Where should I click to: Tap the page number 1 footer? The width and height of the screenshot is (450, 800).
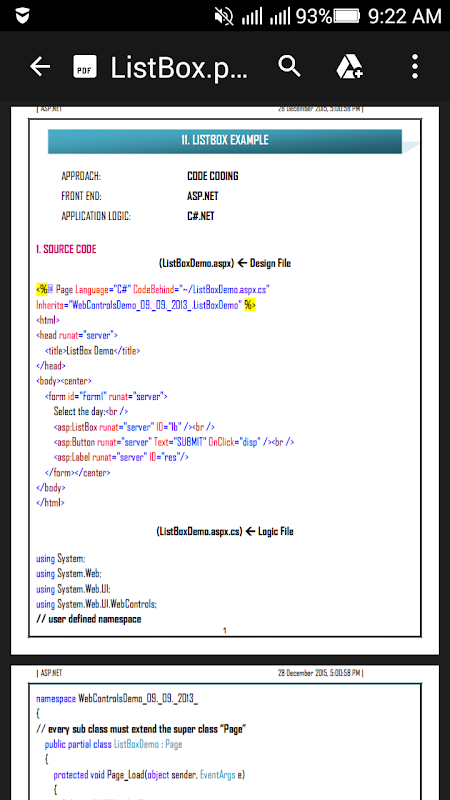point(225,631)
